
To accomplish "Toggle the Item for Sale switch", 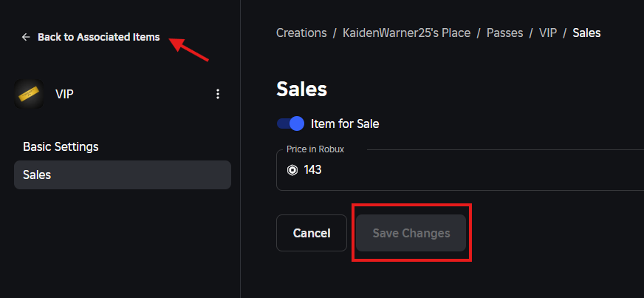I will point(290,123).
